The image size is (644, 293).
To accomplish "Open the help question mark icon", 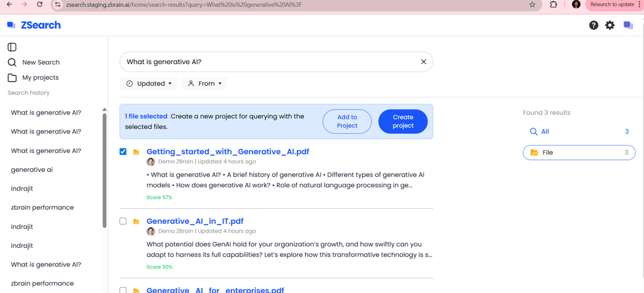I will (593, 25).
